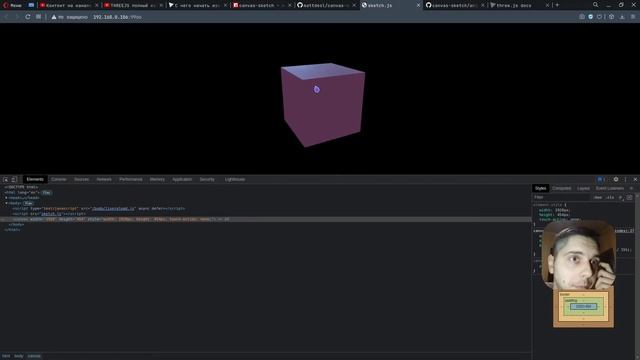Select the closing body tag row
Viewport: 640px width, 360px height.
click(x=16, y=224)
